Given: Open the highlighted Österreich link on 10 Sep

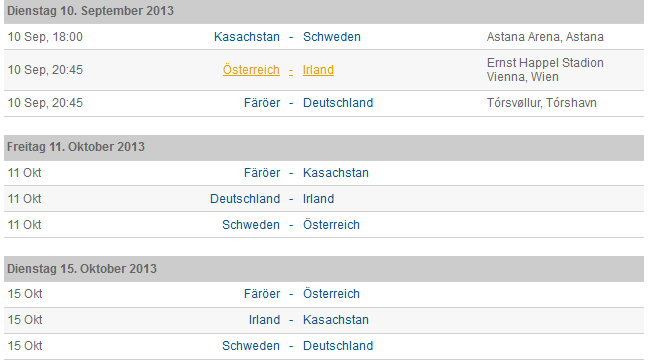Looking at the screenshot, I should 251,69.
